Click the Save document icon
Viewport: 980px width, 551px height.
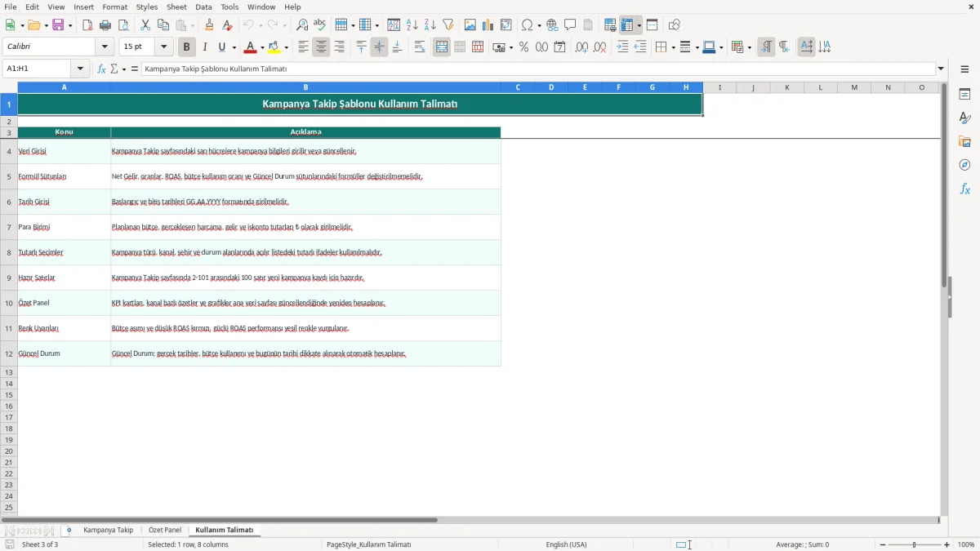(x=58, y=25)
